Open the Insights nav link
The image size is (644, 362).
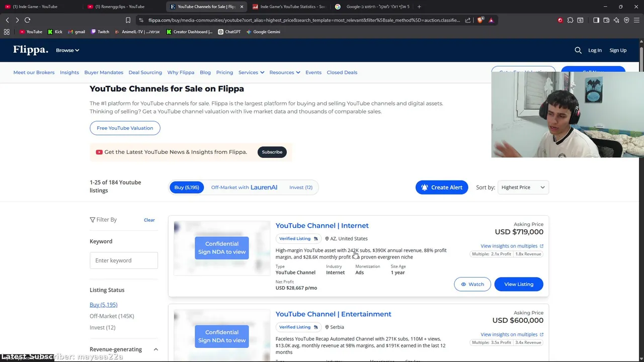(69, 72)
